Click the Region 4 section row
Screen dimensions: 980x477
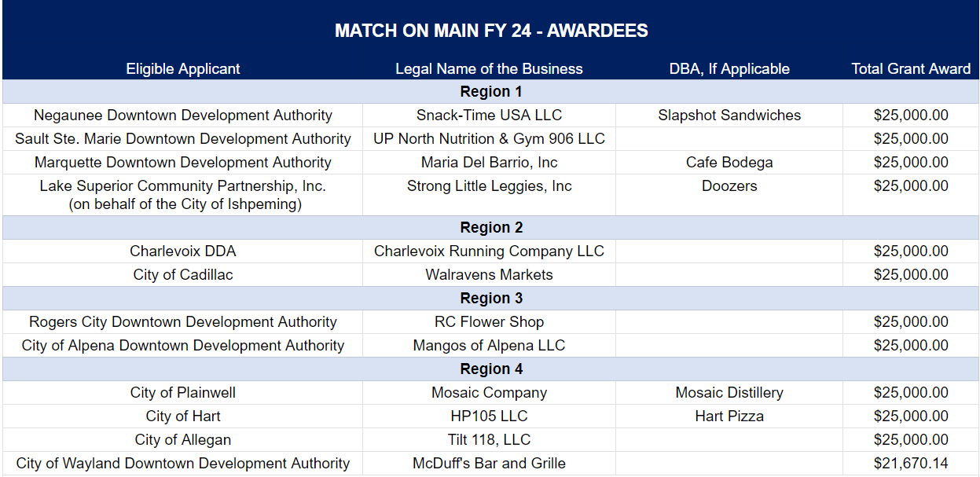point(490,369)
